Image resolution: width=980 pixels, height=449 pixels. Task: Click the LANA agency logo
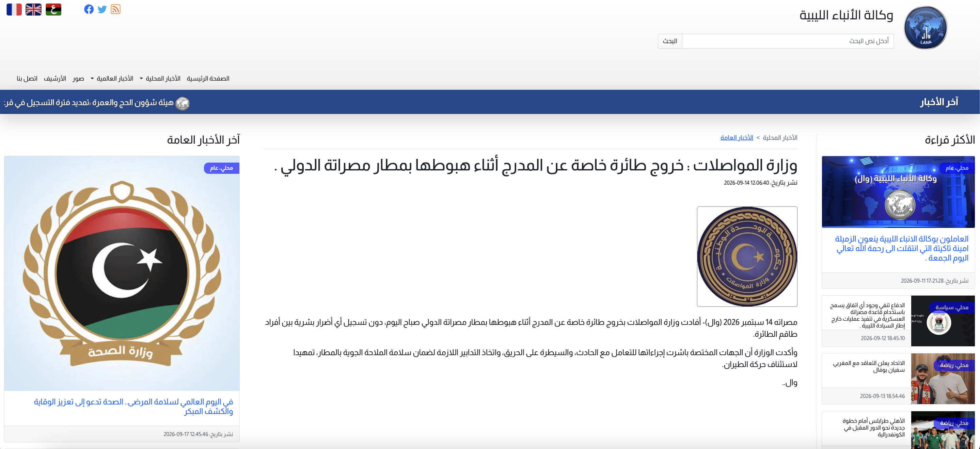click(x=925, y=27)
